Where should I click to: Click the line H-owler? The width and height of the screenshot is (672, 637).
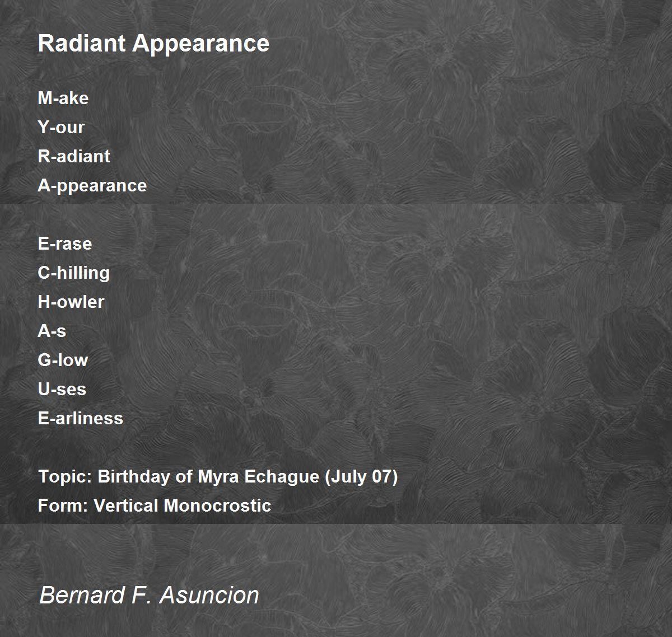click(71, 302)
